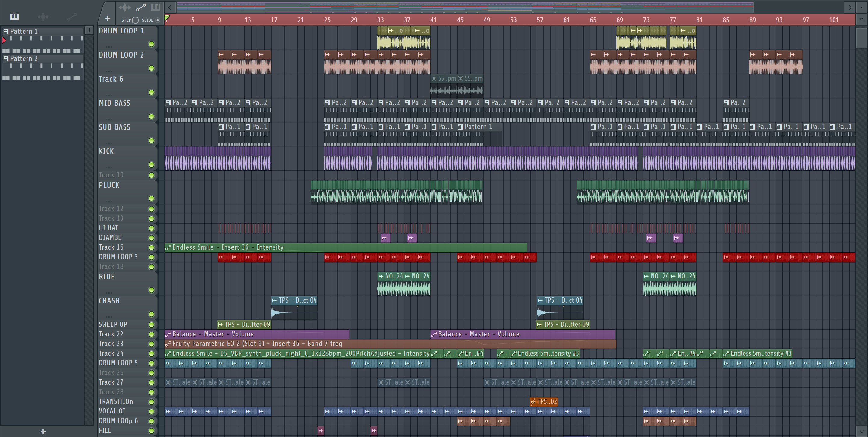Click the Track 27 header name
This screenshot has height=437, width=868.
pos(111,382)
